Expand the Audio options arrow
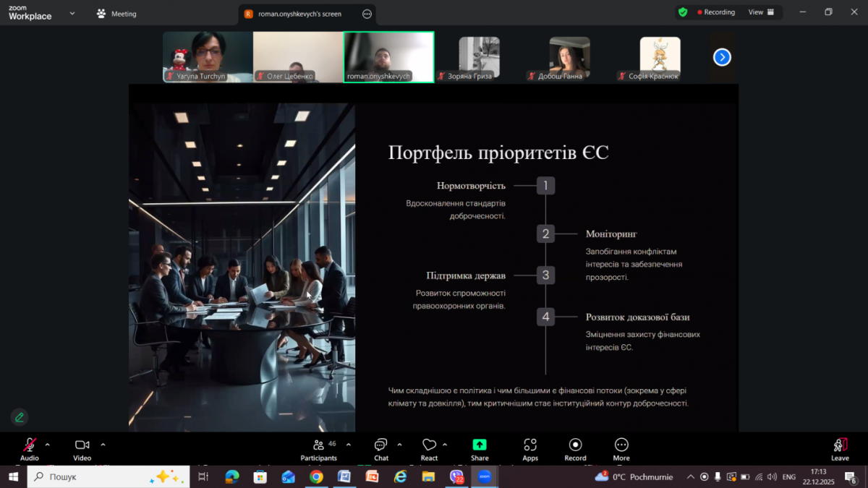Viewport: 868px width, 488px height. pyautogui.click(x=48, y=445)
